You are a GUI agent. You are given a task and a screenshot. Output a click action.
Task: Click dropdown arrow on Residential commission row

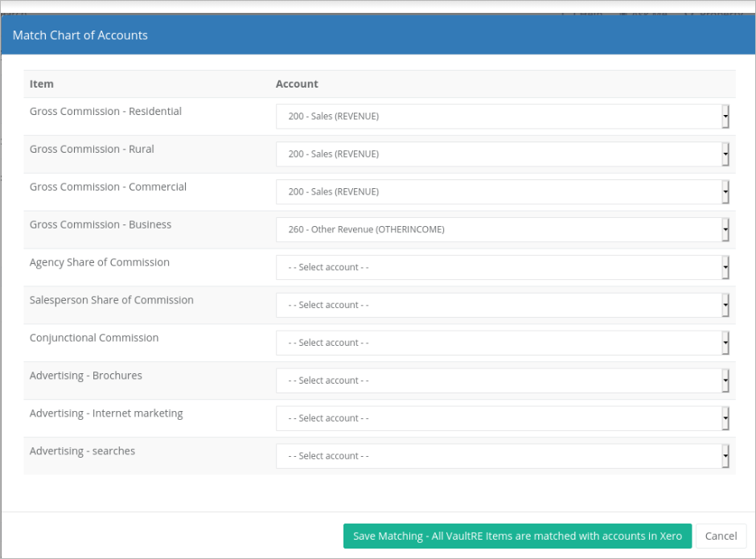point(725,117)
